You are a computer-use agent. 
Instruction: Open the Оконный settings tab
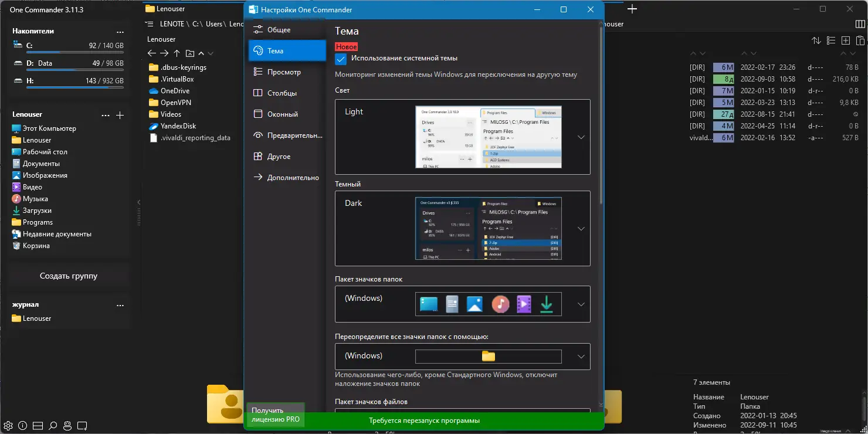pyautogui.click(x=287, y=114)
